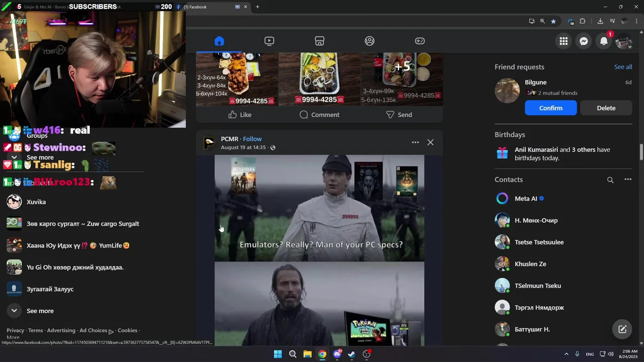Open Discord from the taskbar

pyautogui.click(x=337, y=354)
